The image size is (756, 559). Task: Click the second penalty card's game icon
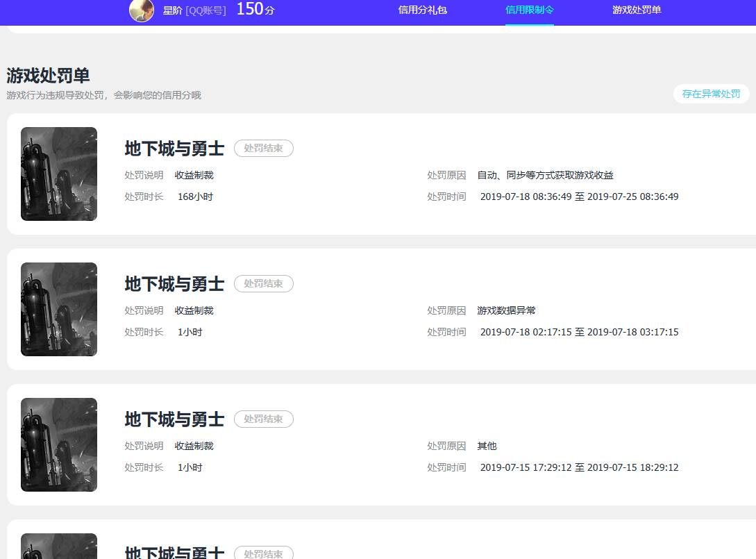tap(58, 309)
